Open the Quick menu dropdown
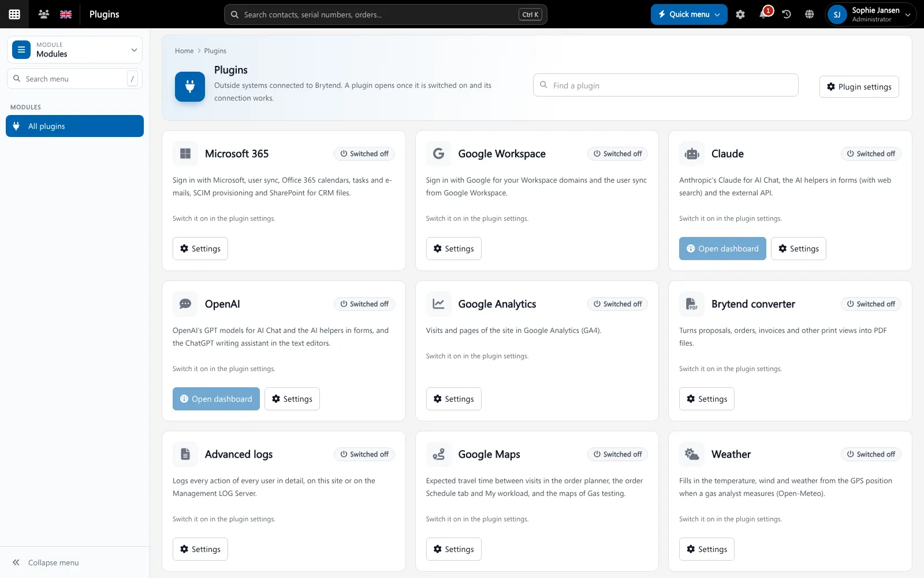The height and width of the screenshot is (578, 924). 689,14
